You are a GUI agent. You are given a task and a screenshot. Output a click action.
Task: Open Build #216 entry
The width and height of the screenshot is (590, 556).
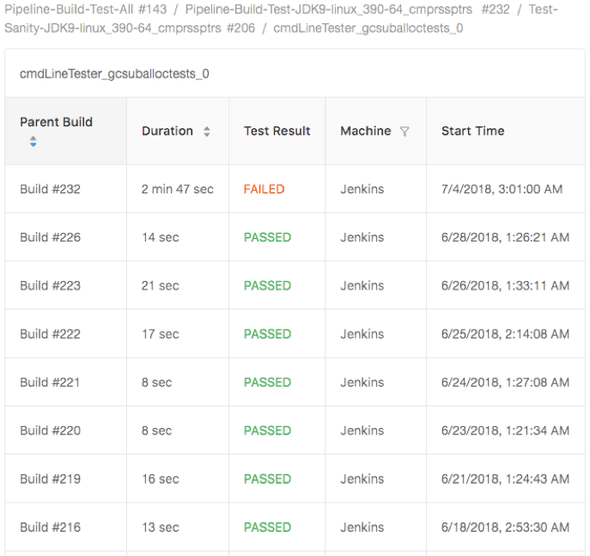[x=50, y=527]
